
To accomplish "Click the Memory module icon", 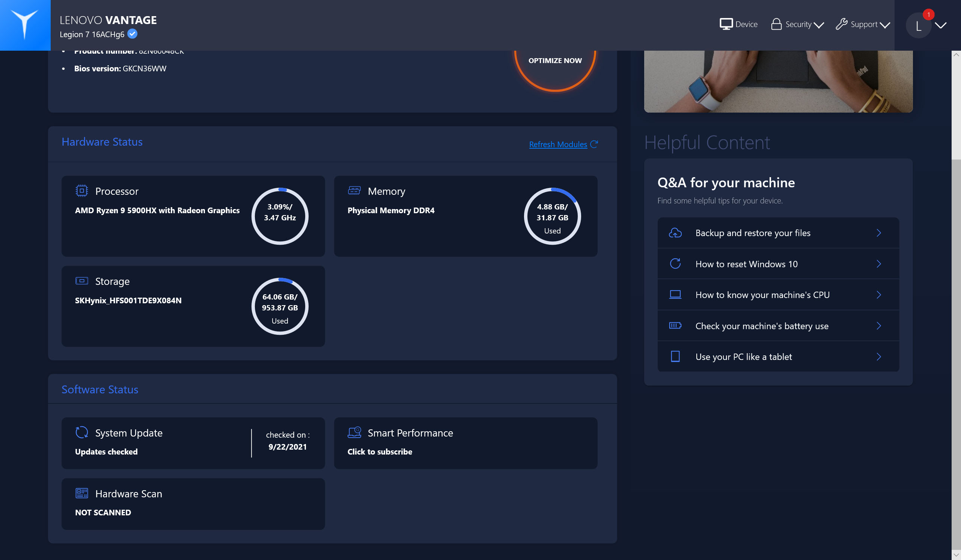I will click(354, 191).
